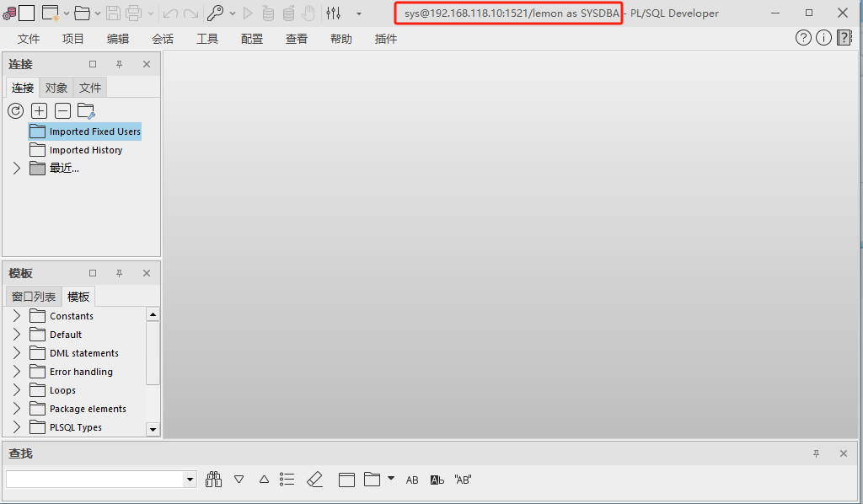
Task: Select the Package elements folder
Action: 78,409
